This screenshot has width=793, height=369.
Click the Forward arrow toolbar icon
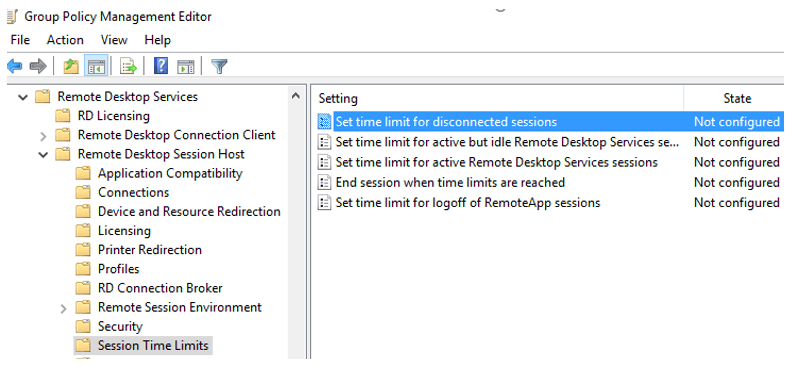coord(38,66)
